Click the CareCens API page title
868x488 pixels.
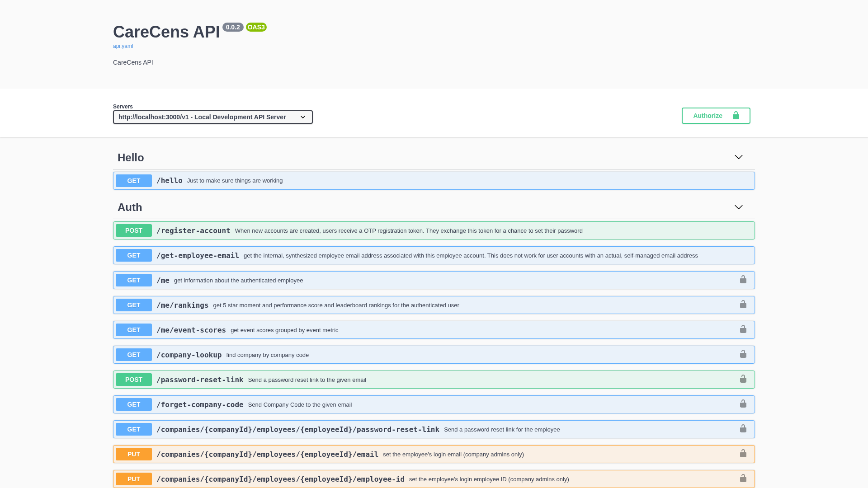point(166,32)
